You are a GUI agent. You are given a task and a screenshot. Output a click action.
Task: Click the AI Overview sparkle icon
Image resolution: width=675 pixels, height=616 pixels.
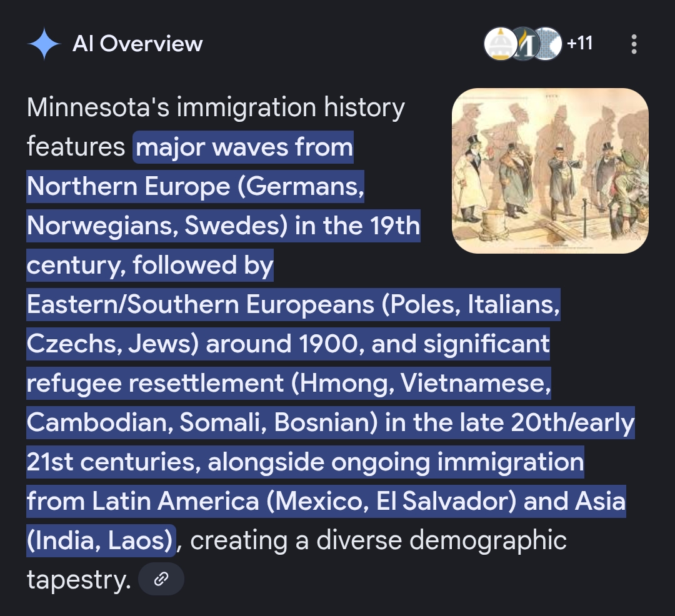pyautogui.click(x=44, y=44)
